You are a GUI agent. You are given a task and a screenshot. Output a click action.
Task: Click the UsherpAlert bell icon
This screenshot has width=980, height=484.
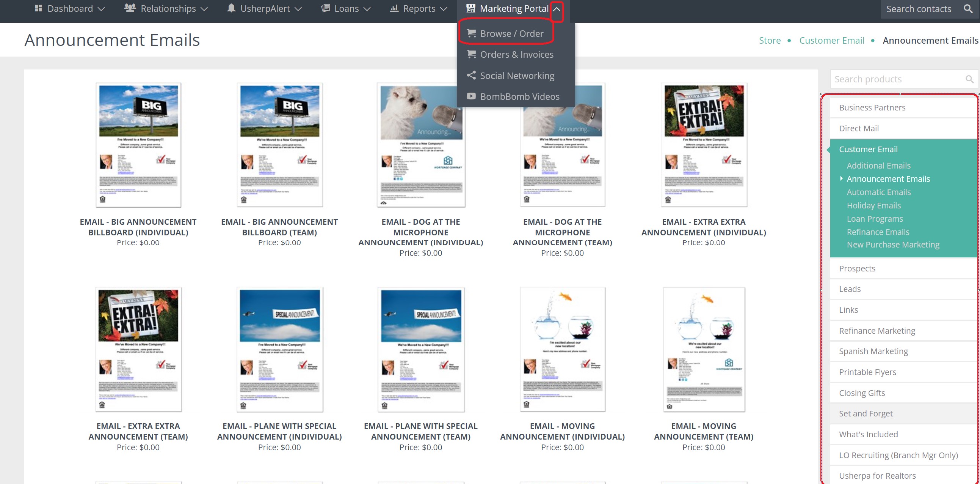point(231,8)
